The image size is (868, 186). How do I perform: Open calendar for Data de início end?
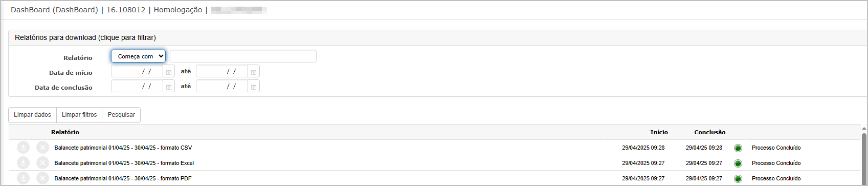pos(254,72)
